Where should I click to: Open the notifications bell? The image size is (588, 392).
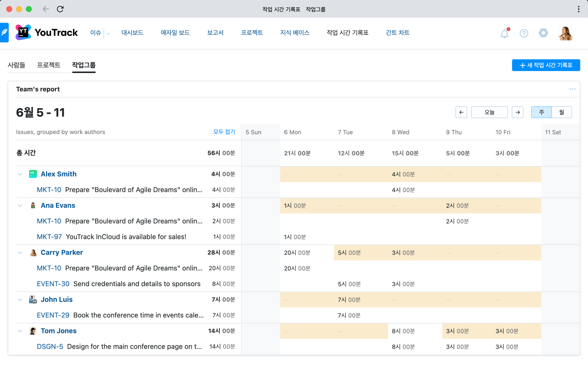[x=504, y=33]
